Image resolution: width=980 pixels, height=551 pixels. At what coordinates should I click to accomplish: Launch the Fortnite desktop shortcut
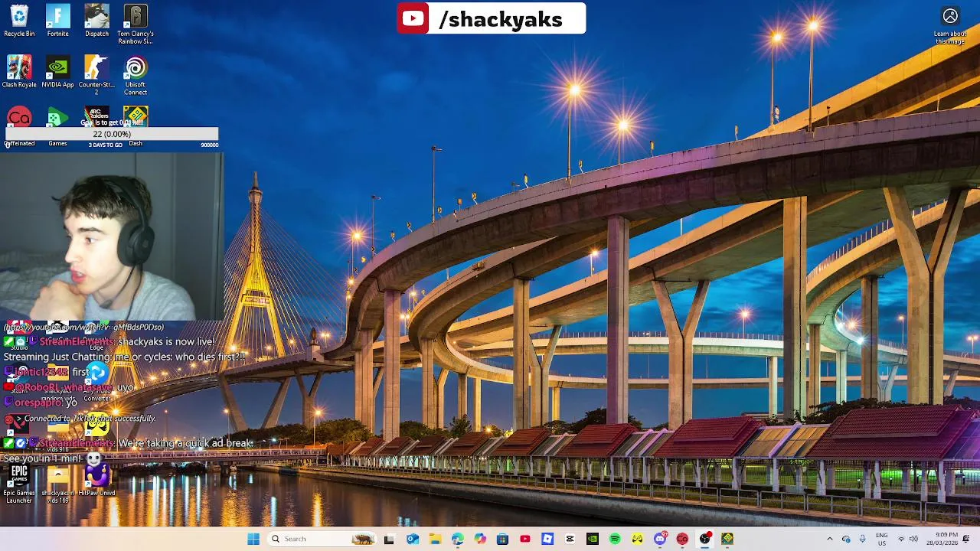(x=57, y=21)
